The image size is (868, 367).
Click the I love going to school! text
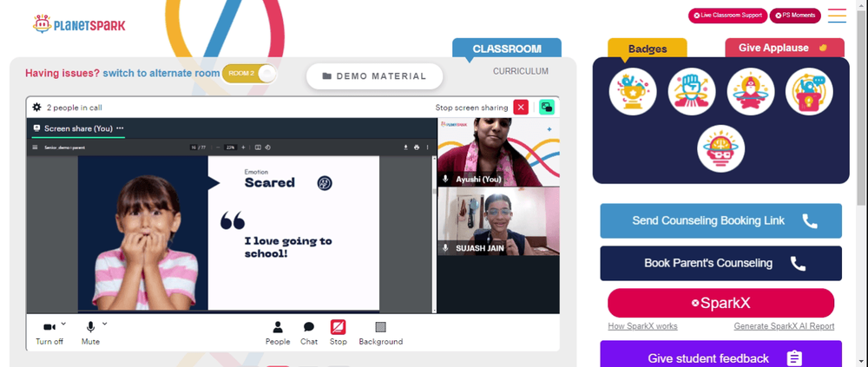pos(288,247)
